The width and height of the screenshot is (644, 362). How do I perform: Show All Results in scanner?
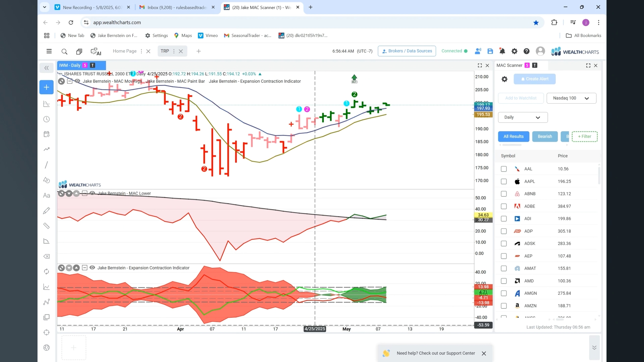514,136
